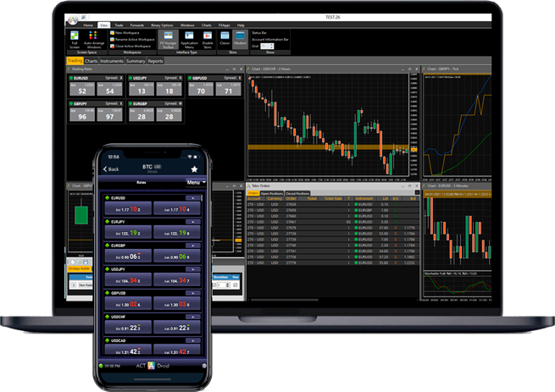Viewport: 555px width, 392px height.
Task: Choose the Classic skin icon
Action: (225, 37)
